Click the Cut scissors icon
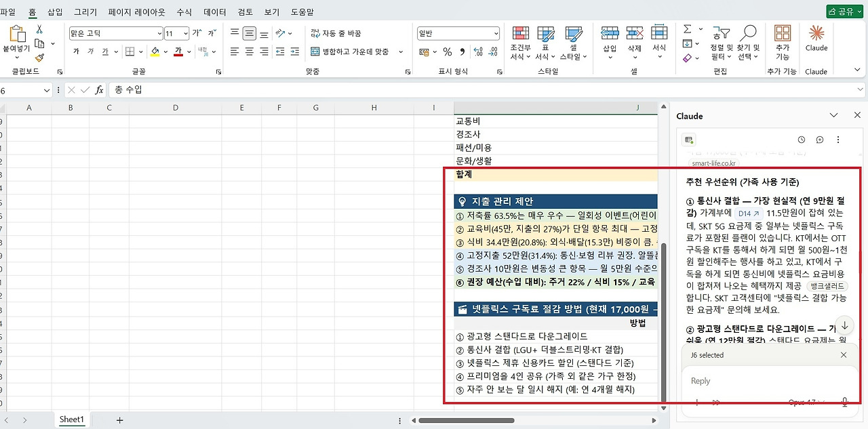 [x=39, y=29]
